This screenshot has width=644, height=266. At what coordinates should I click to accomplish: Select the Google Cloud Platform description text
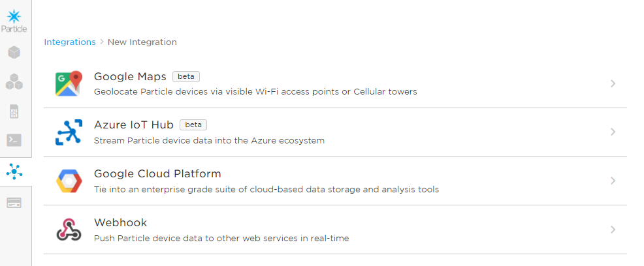(x=266, y=190)
